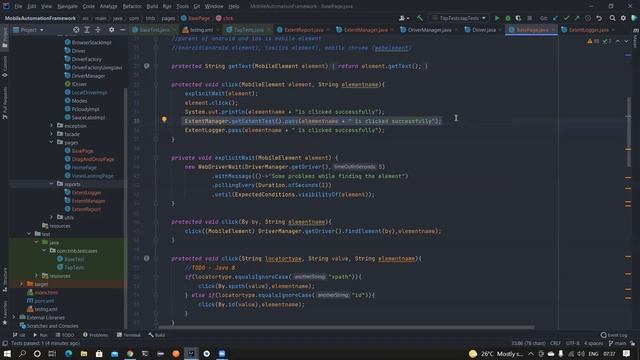
Task: Open Project panel options gear
Action: 111,30
